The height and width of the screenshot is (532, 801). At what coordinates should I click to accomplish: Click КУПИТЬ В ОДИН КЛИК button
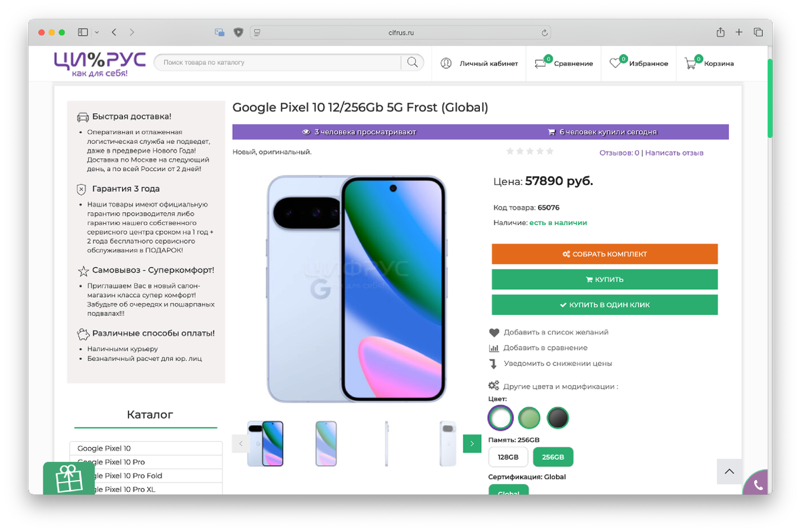[605, 304]
